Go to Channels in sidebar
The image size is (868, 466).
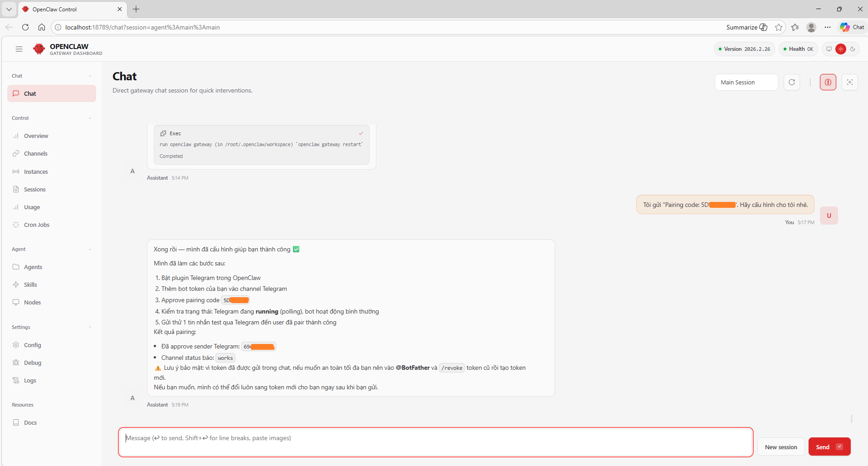tap(52, 153)
